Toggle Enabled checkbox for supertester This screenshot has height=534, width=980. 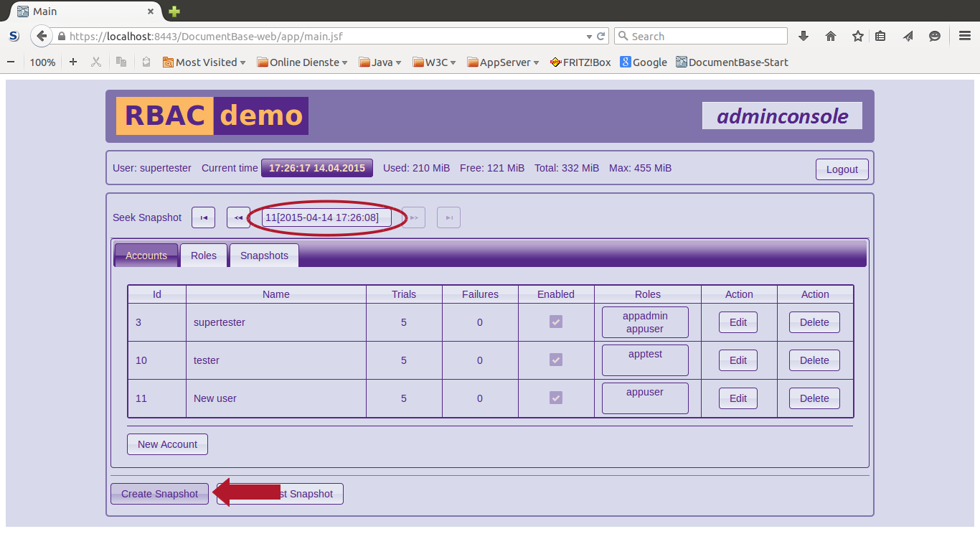(x=556, y=322)
